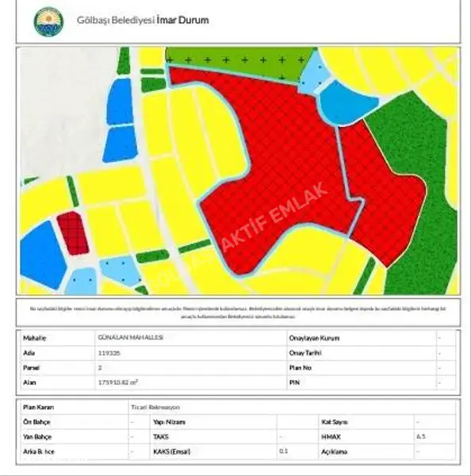471x476 pixels.
Task: Click the 'Plan Kararı' label
Action: (39, 408)
